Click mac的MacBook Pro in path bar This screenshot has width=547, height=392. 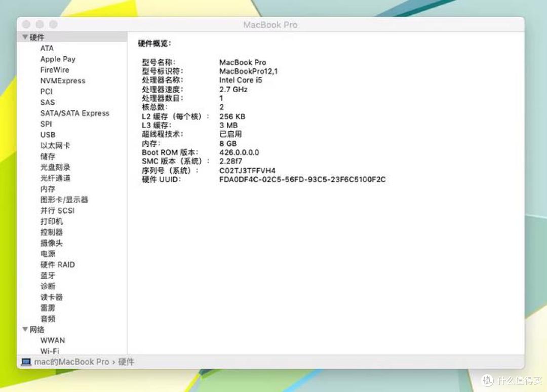coord(71,362)
